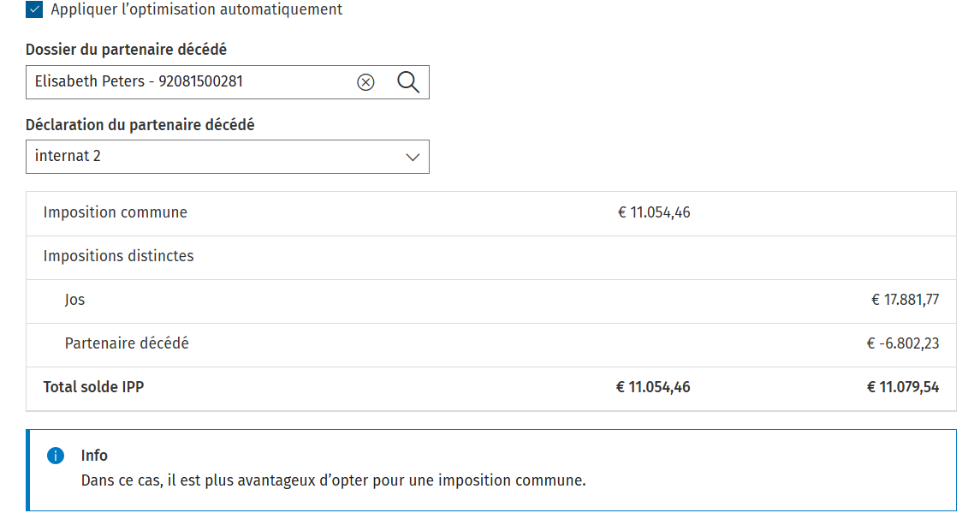Image resolution: width=980 pixels, height=513 pixels.
Task: Click Jos amount € 17.881,77
Action: [x=905, y=300]
